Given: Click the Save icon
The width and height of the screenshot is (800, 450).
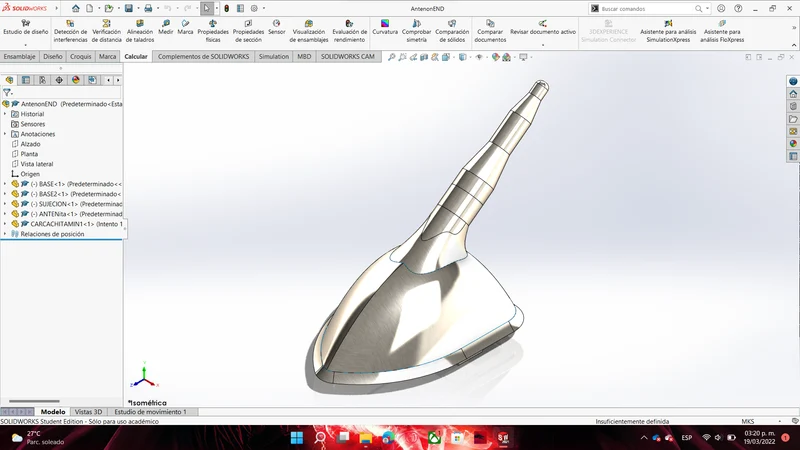Looking at the screenshot, I should coord(129,8).
